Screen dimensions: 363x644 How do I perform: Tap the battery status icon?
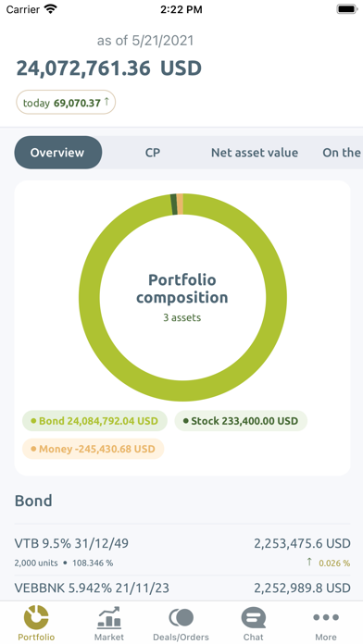[x=347, y=9]
